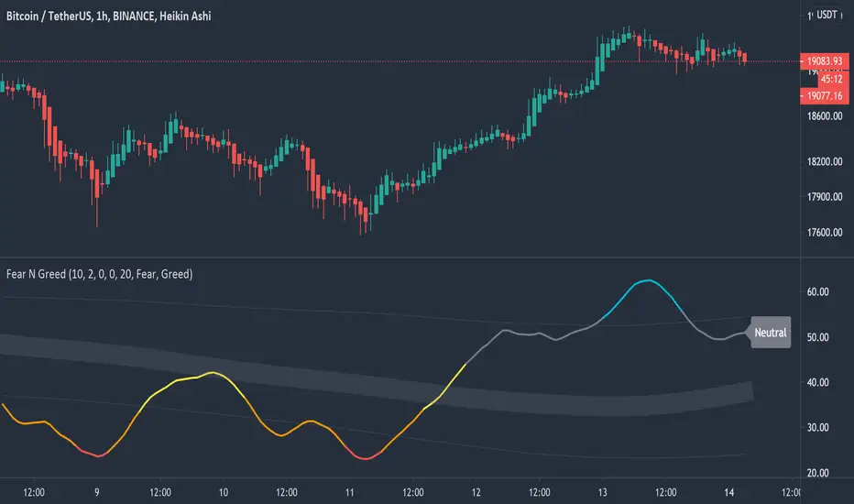Click 18600.00 on the price axis
The image size is (854, 504).
point(825,117)
